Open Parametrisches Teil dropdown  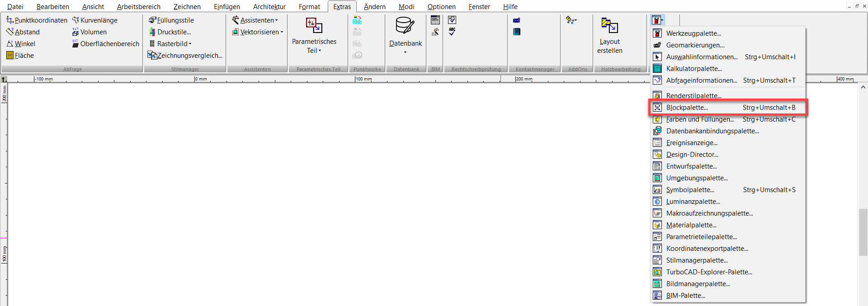click(314, 36)
